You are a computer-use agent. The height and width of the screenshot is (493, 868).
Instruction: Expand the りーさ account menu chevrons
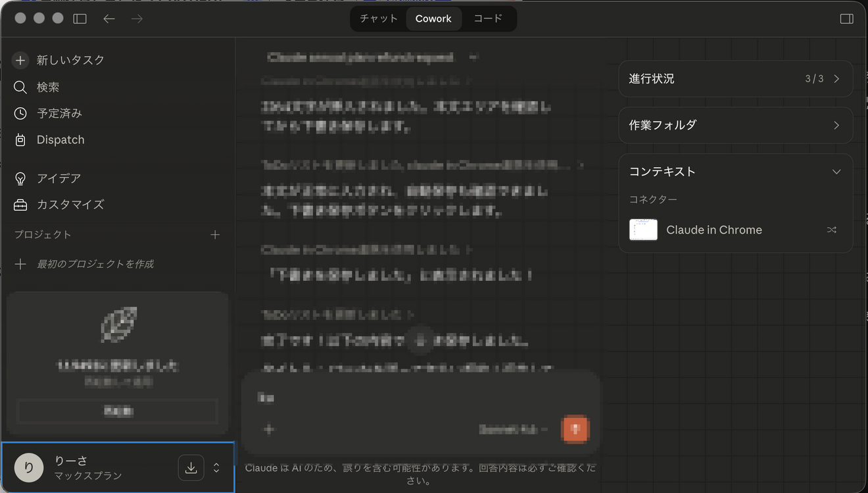coord(216,468)
